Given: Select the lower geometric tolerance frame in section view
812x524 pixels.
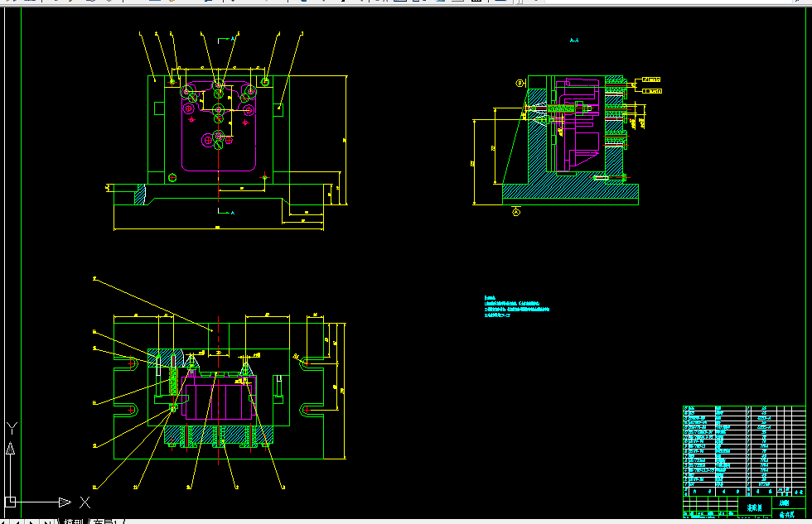Looking at the screenshot, I should point(652,90).
